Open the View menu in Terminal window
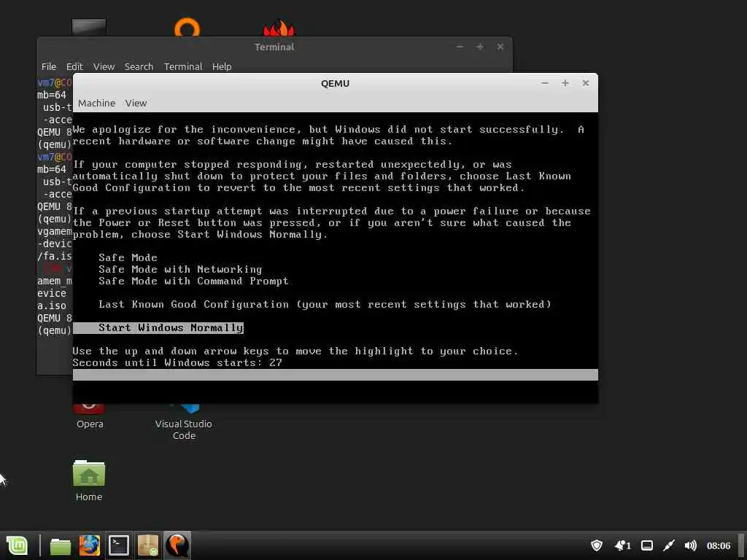 tap(104, 66)
